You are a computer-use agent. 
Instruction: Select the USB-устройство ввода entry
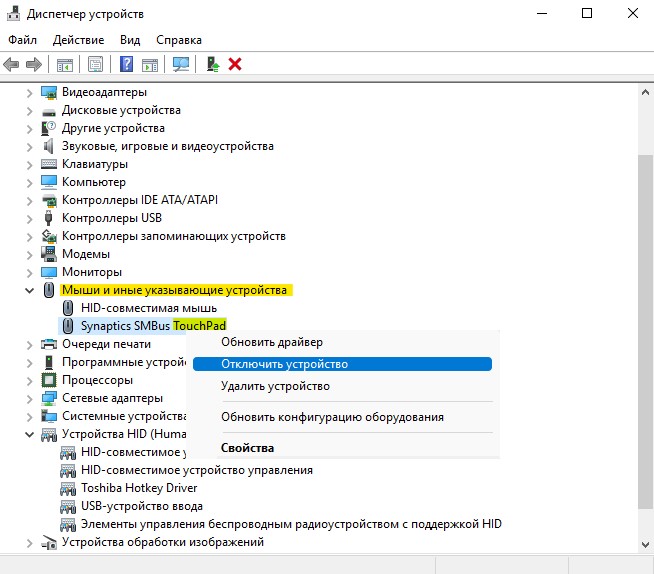pyautogui.click(x=142, y=506)
